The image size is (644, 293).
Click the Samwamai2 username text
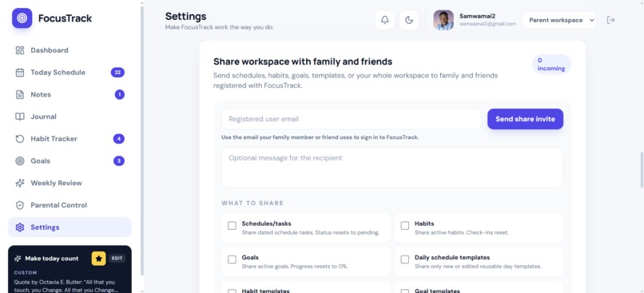coord(477,16)
